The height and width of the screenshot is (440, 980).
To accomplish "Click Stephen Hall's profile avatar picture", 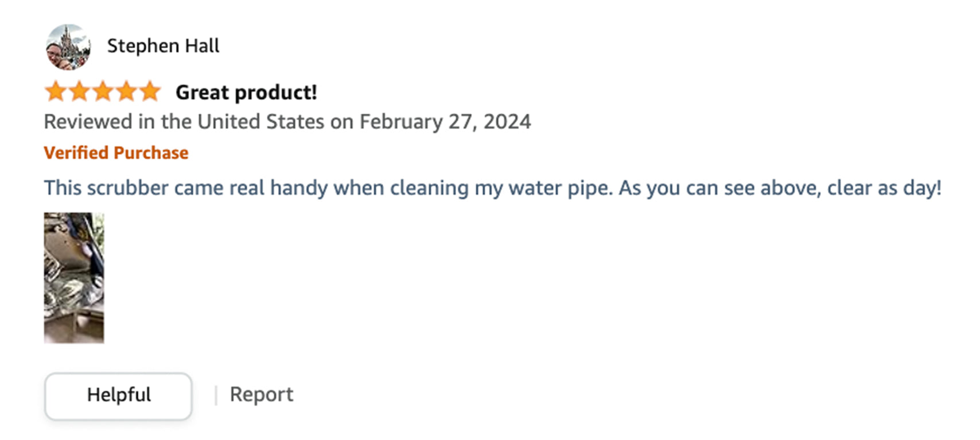I will pyautogui.click(x=68, y=47).
